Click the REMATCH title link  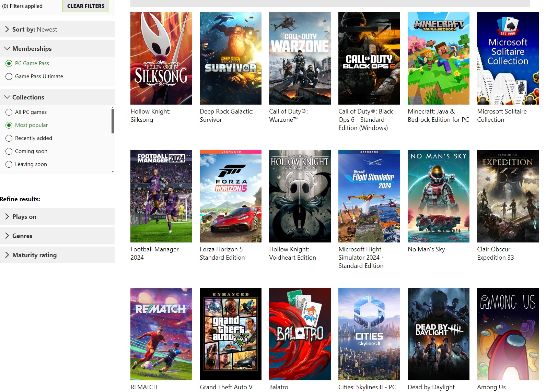[144, 387]
